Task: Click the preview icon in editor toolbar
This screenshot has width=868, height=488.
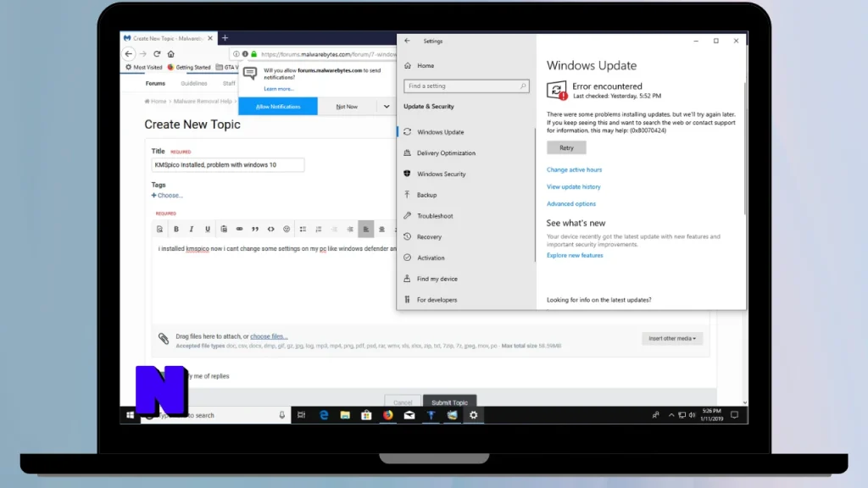Action: [x=159, y=229]
